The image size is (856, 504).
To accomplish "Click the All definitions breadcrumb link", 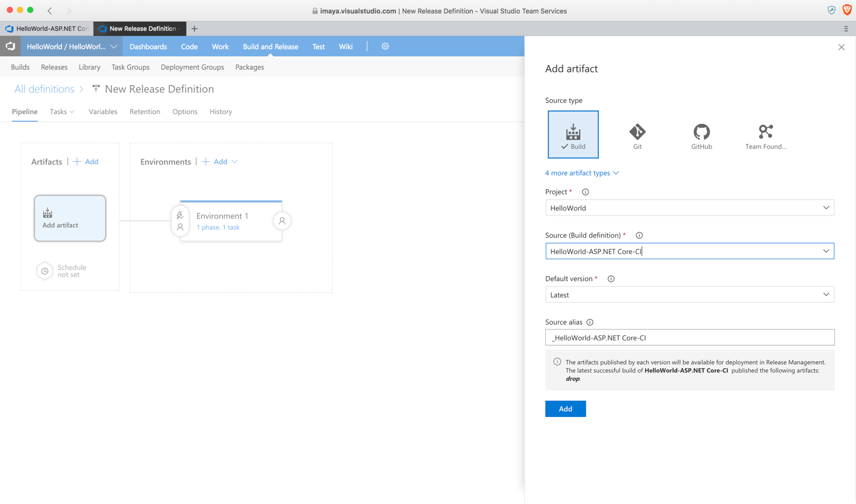I will (x=44, y=89).
